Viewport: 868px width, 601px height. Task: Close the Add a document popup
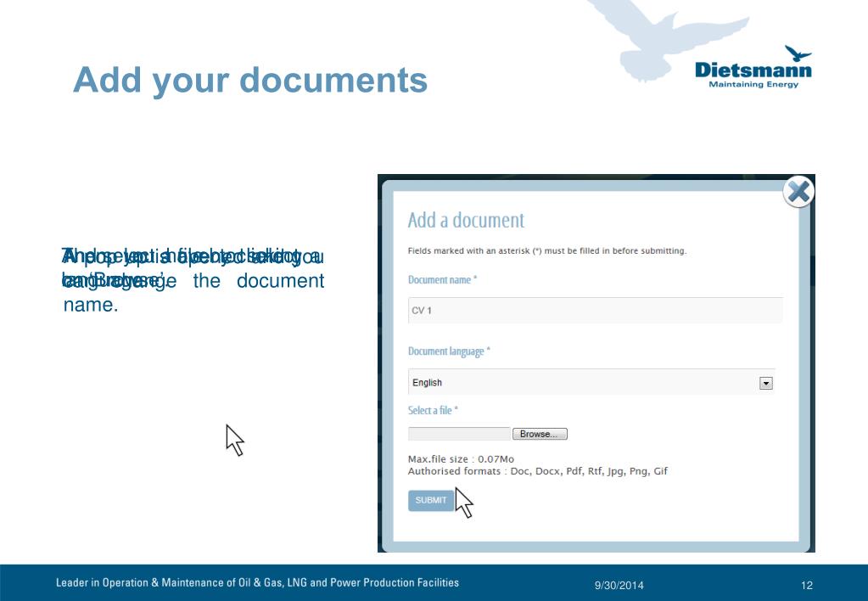coord(798,192)
